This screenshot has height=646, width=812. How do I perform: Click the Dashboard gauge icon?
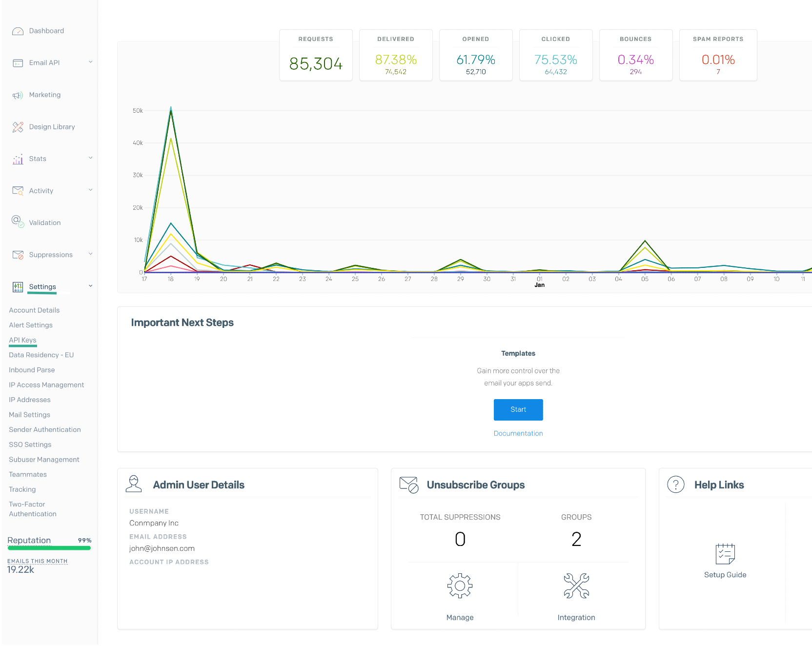tap(18, 31)
